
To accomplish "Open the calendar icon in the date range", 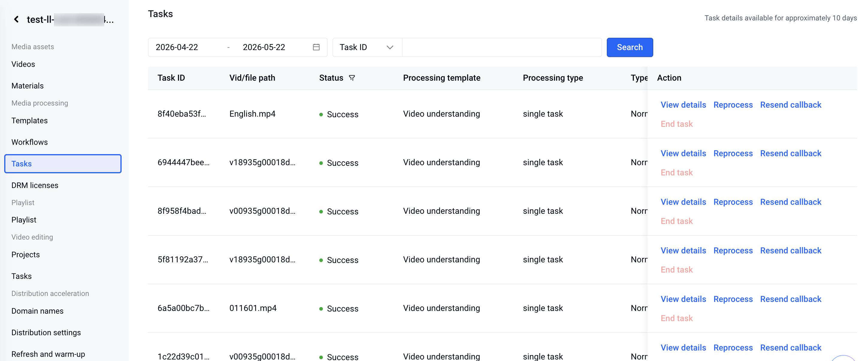I will pyautogui.click(x=316, y=47).
